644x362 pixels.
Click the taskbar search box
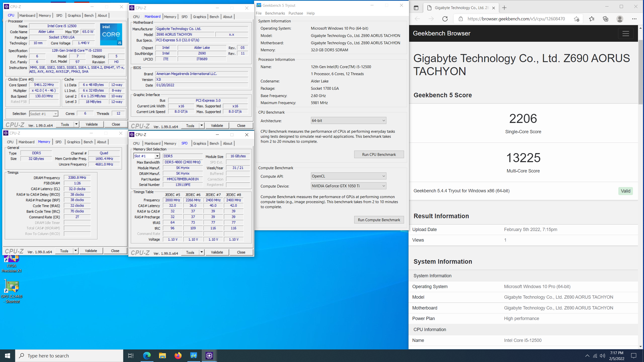tap(69, 355)
